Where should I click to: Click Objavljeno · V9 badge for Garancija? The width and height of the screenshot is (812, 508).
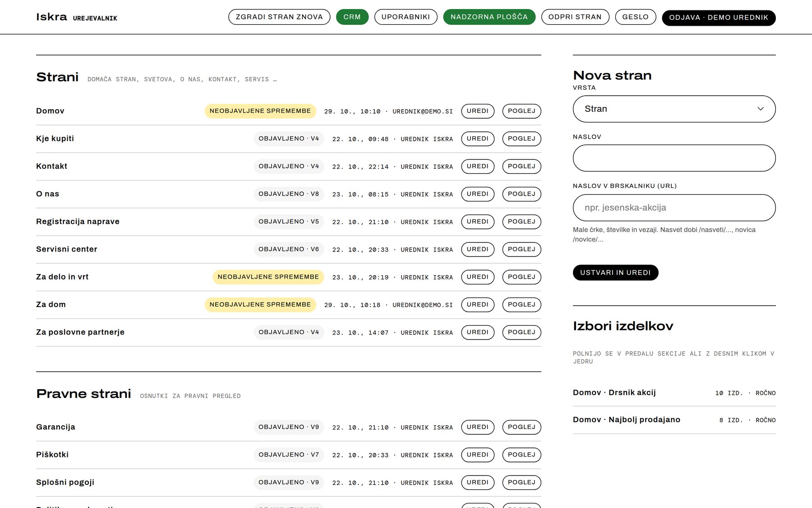tap(289, 427)
